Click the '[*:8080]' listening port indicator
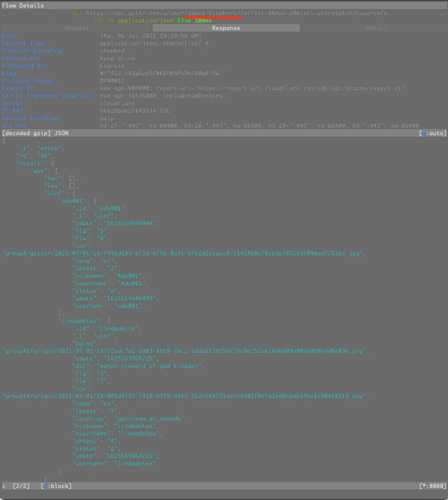 tap(432, 486)
